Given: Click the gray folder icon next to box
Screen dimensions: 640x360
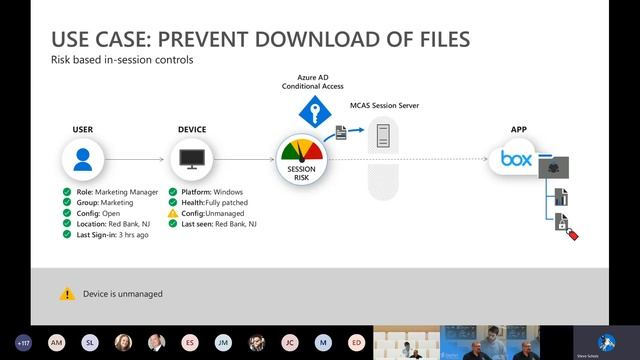Looking at the screenshot, I should [x=553, y=167].
